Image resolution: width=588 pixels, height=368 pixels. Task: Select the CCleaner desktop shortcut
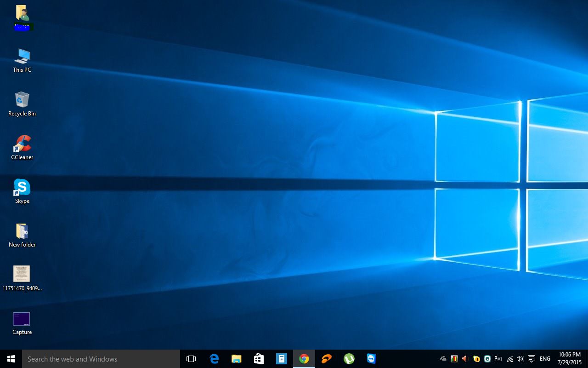click(x=22, y=148)
